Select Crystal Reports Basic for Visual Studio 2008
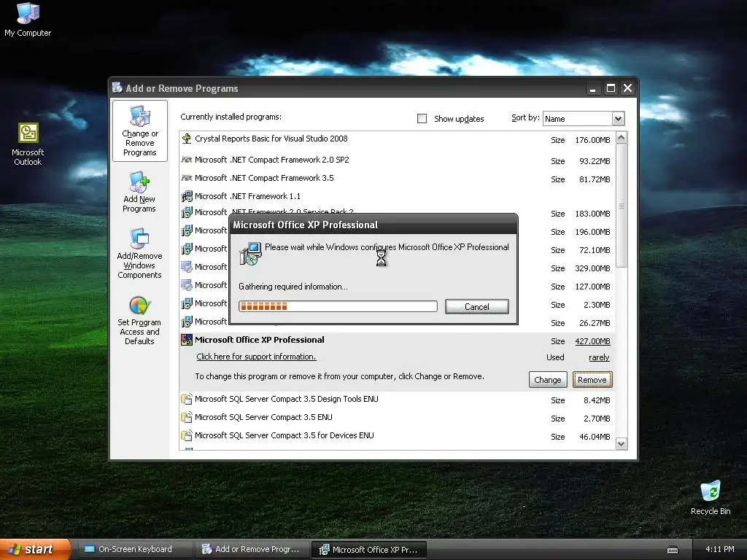This screenshot has width=747, height=560. pyautogui.click(x=271, y=139)
